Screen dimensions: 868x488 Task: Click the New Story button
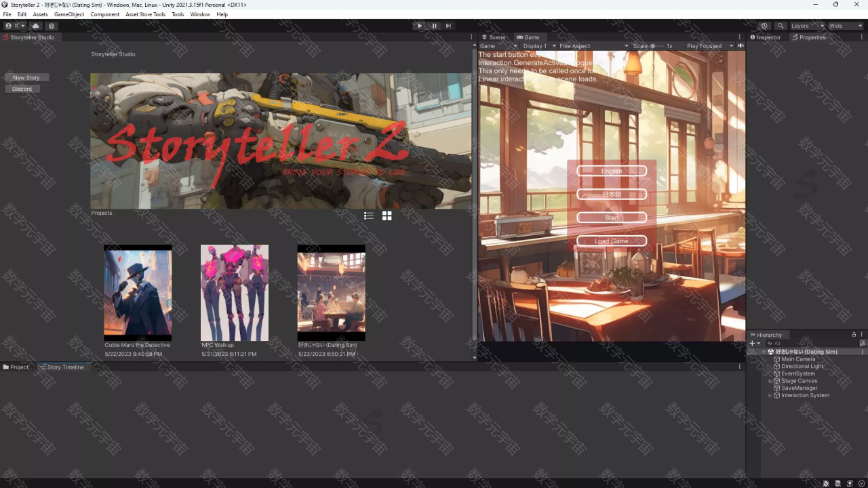pos(26,78)
